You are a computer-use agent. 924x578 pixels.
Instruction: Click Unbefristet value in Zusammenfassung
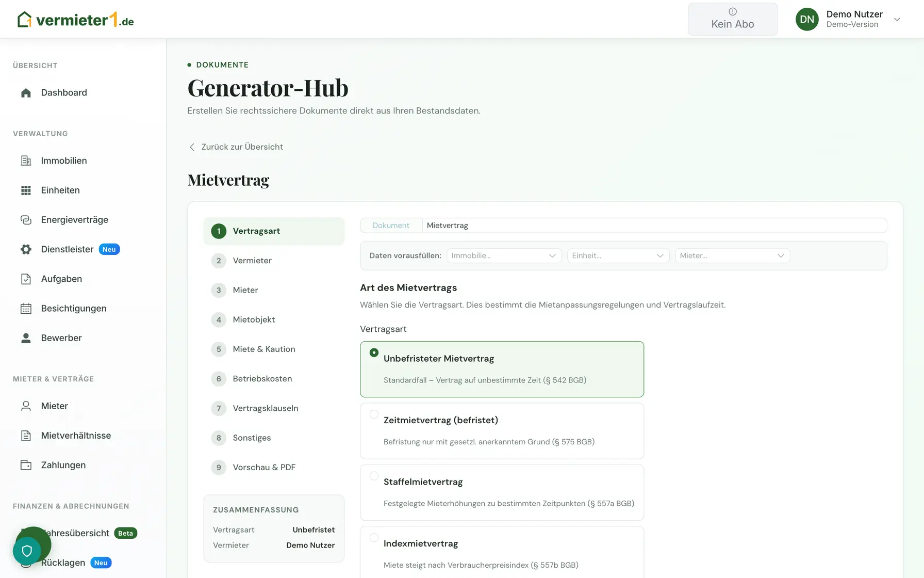(313, 530)
